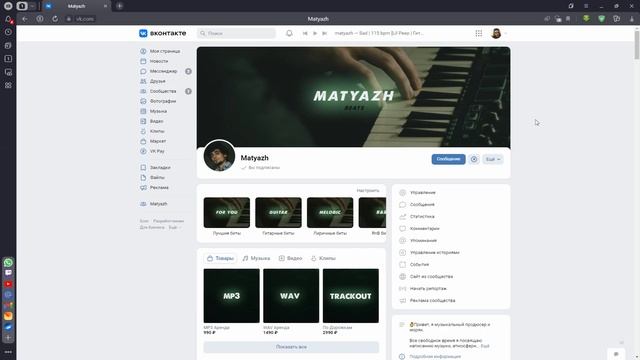Play previous track in header player

pyautogui.click(x=305, y=33)
